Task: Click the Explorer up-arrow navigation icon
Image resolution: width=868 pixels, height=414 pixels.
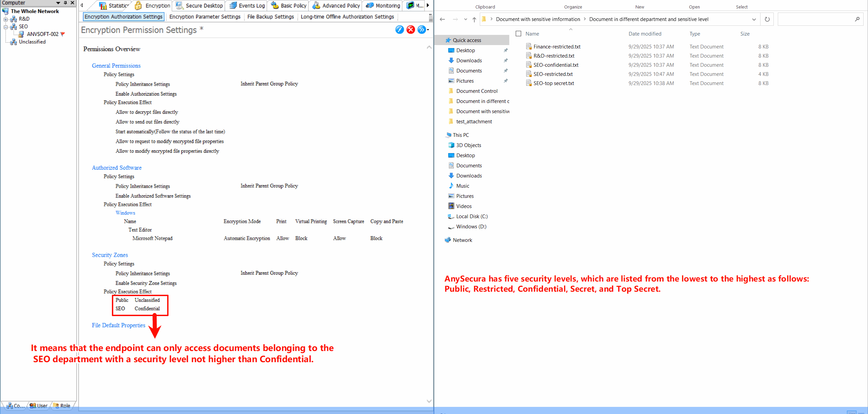Action: point(474,19)
